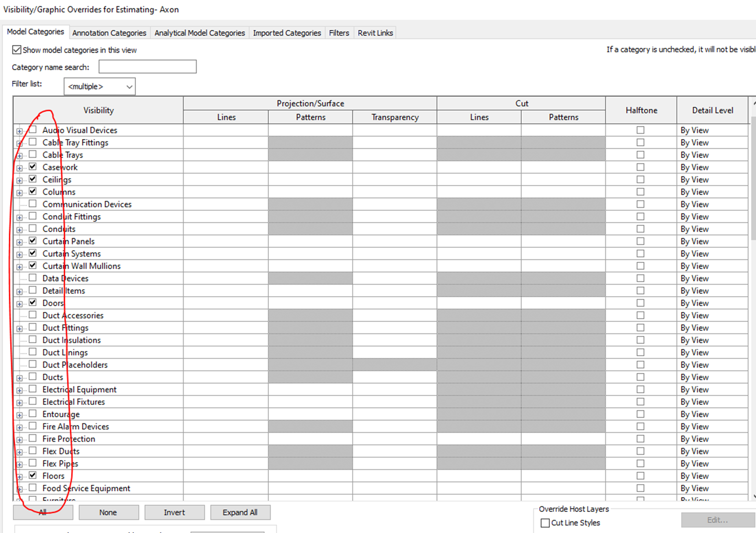This screenshot has width=756, height=533.
Task: Check Halftone for the Floors row
Action: 641,476
